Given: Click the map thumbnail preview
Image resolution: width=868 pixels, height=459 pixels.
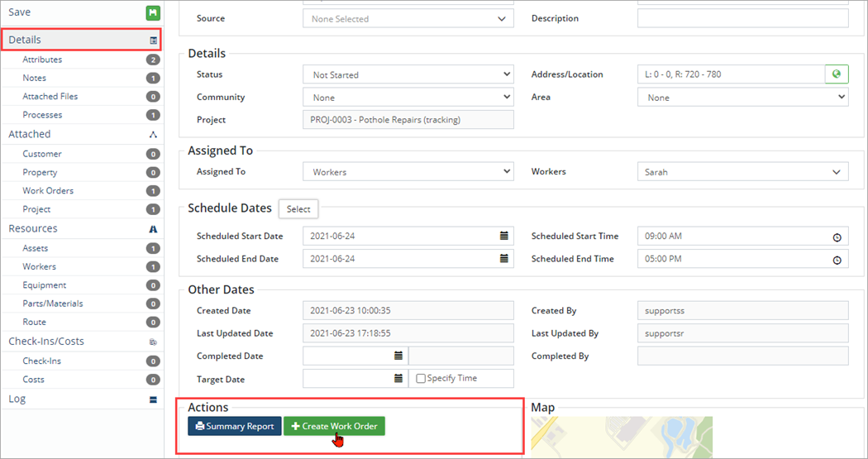Looking at the screenshot, I should (622, 437).
